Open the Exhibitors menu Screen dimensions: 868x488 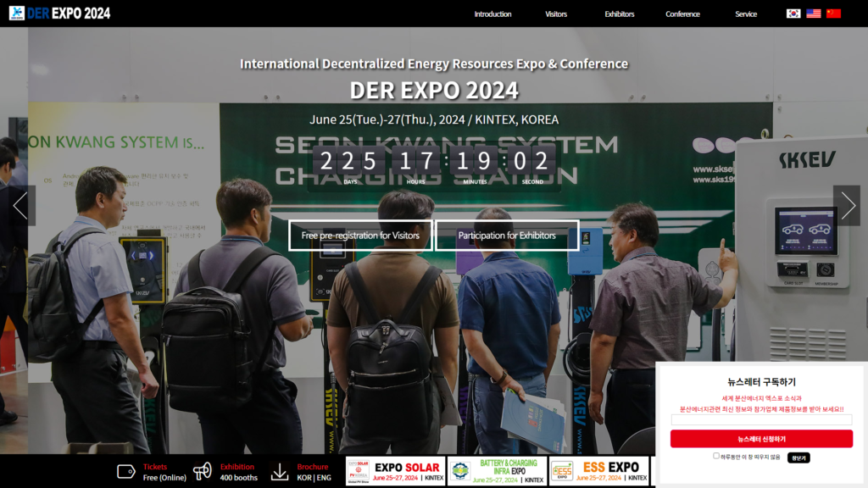click(x=620, y=14)
